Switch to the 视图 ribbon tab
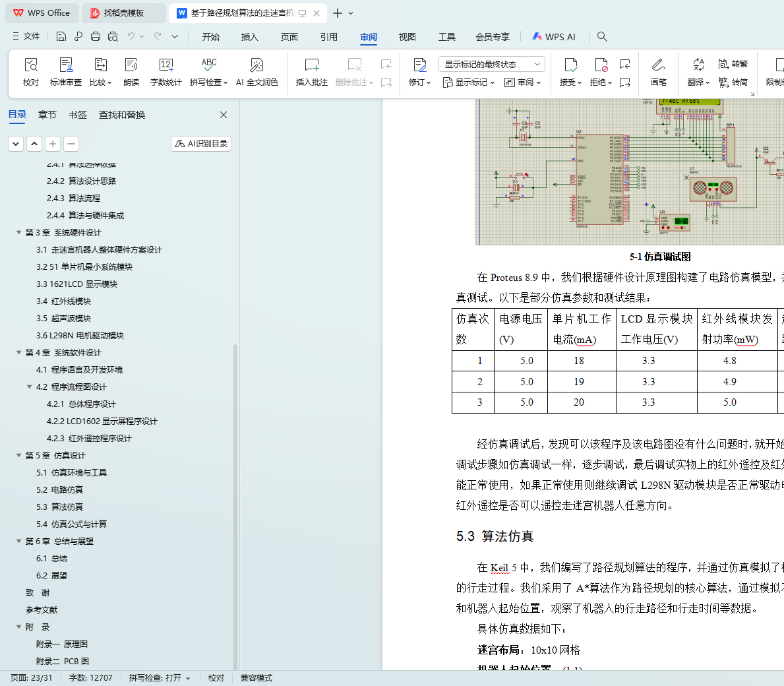 coord(407,37)
